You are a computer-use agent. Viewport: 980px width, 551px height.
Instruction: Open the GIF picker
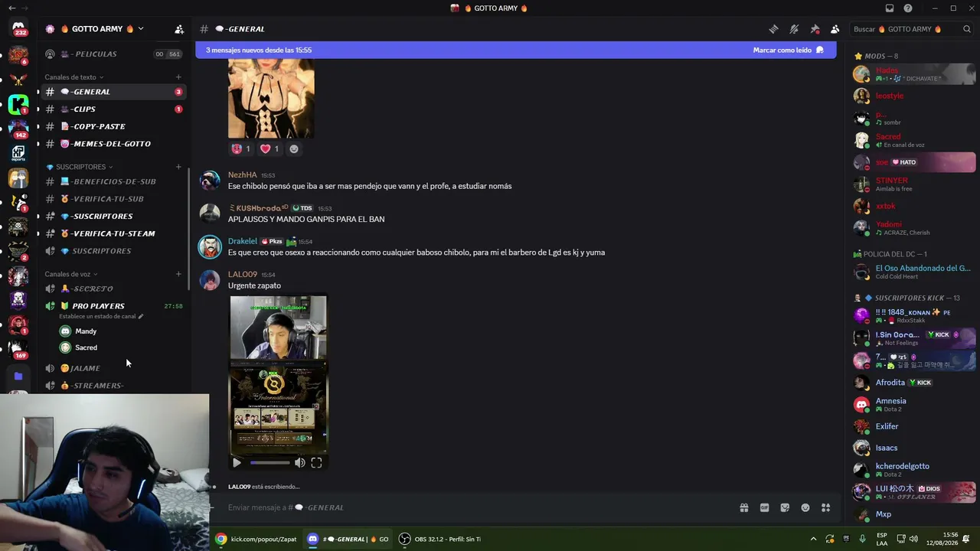764,507
